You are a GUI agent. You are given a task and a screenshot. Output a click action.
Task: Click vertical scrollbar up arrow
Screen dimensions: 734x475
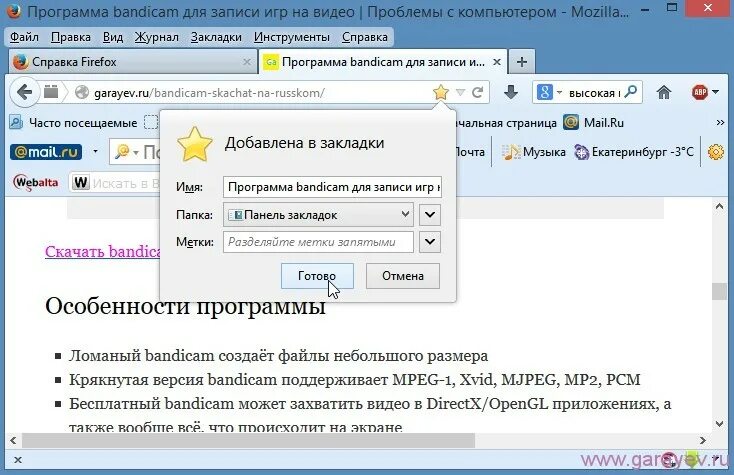point(719,206)
